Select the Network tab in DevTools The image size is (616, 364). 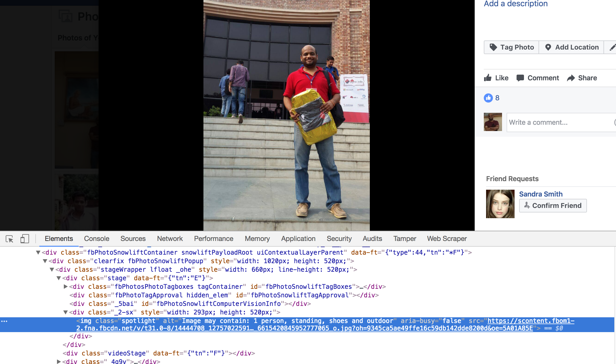click(x=170, y=239)
